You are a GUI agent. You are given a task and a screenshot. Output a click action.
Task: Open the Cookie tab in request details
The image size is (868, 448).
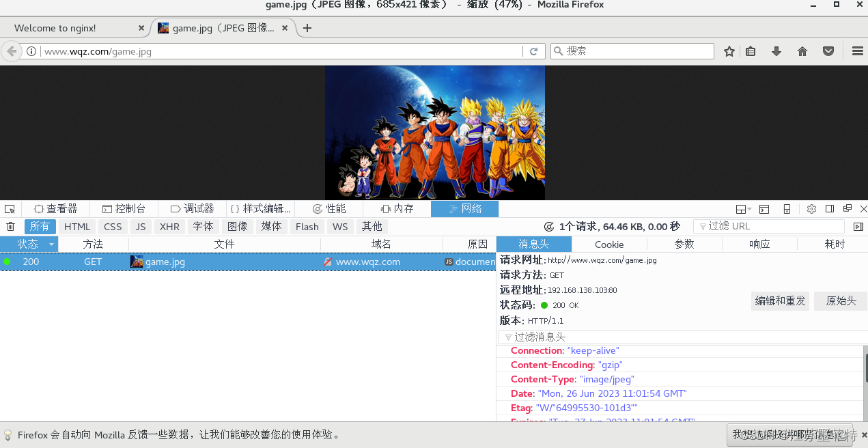(x=608, y=244)
